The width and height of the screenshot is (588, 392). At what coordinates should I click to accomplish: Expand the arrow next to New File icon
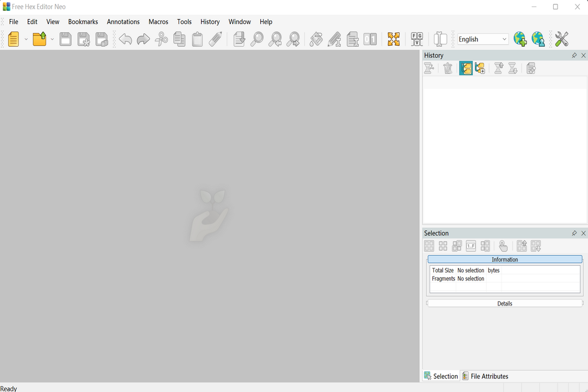[x=26, y=39]
